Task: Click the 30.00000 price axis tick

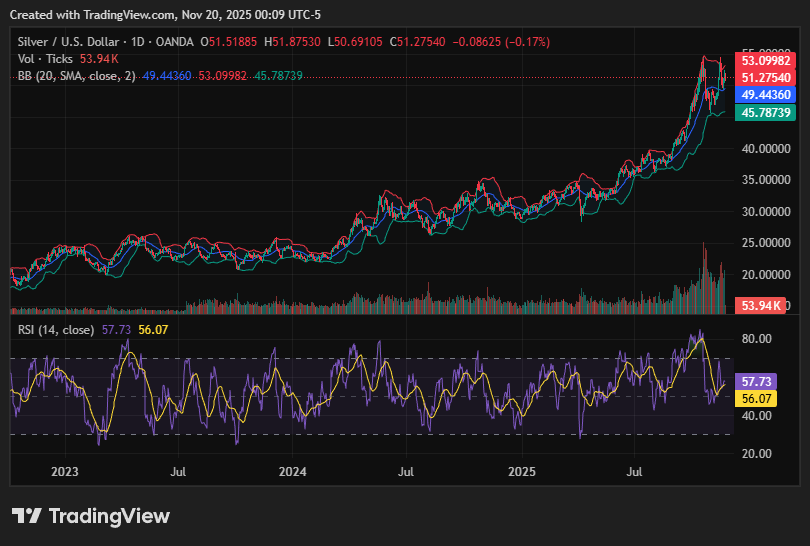Action: tap(764, 211)
